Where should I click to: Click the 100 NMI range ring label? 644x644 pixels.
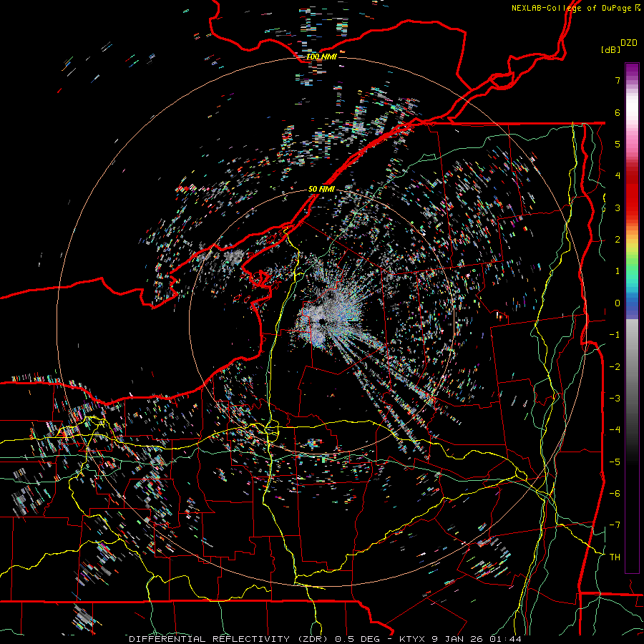pyautogui.click(x=321, y=57)
